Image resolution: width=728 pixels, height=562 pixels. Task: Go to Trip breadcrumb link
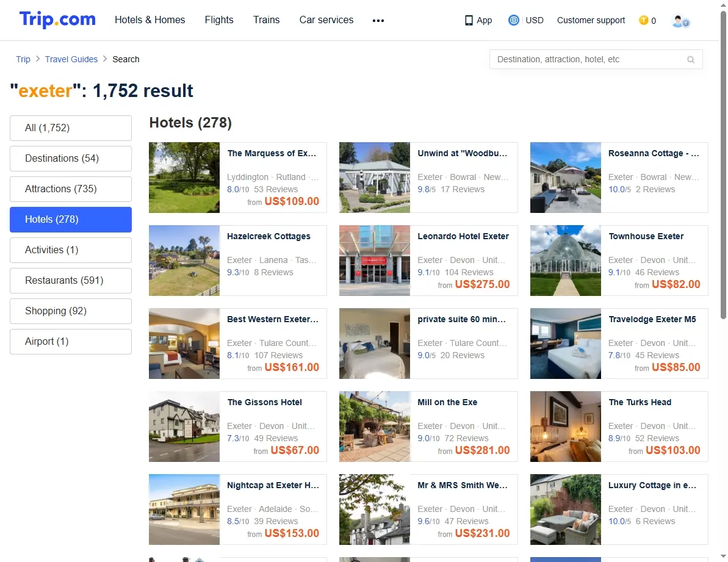click(23, 59)
